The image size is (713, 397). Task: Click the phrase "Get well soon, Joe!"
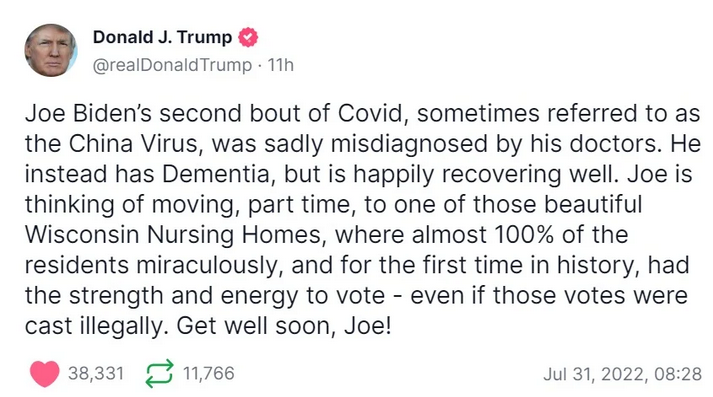pos(284,326)
